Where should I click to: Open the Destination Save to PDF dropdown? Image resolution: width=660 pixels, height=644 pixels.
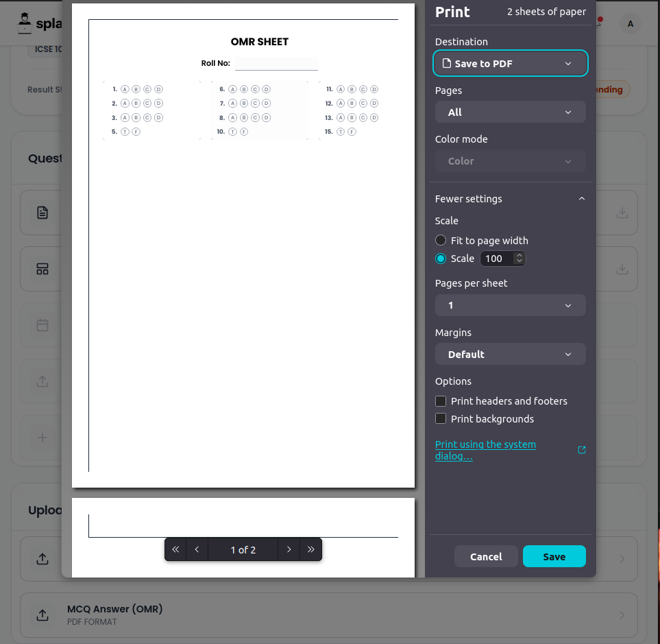tap(510, 64)
